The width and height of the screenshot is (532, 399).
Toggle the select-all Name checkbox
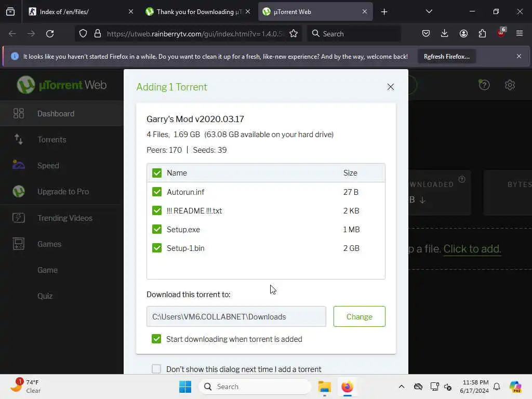[157, 173]
